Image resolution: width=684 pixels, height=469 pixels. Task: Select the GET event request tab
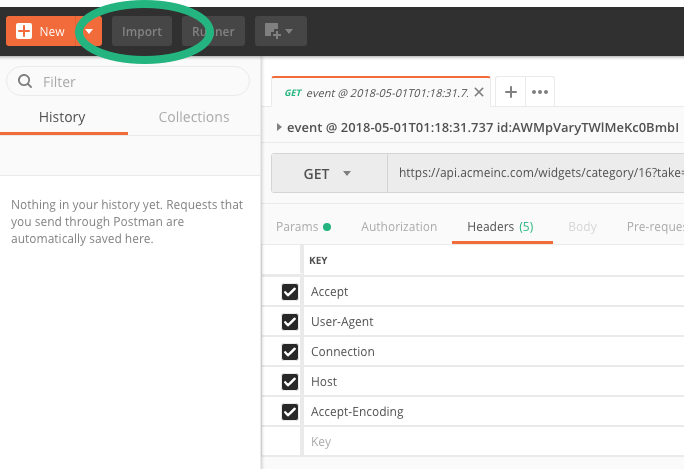pos(381,92)
